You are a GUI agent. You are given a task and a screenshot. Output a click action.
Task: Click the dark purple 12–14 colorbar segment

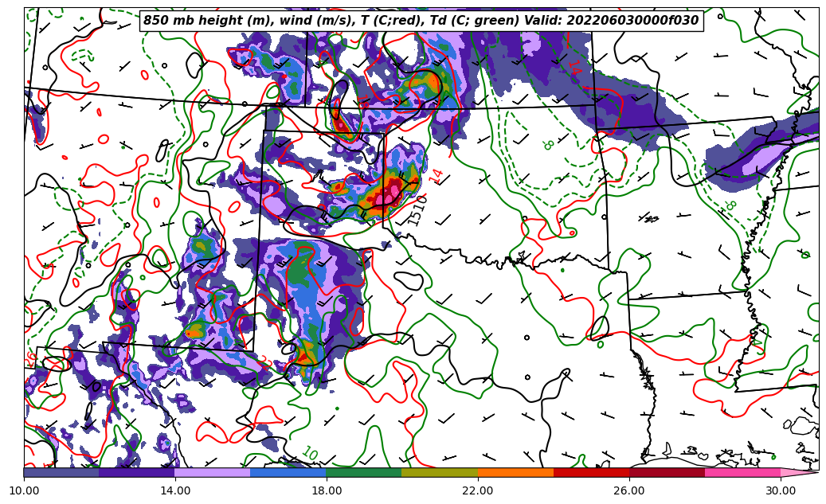point(137,472)
